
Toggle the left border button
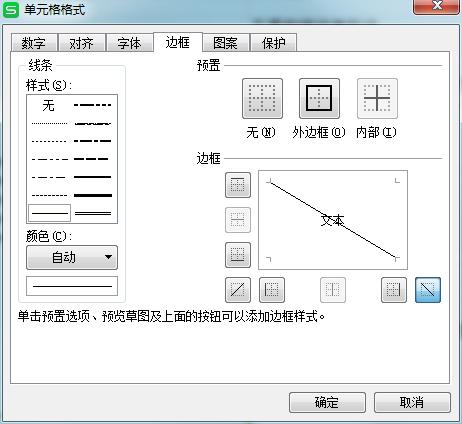point(272,290)
